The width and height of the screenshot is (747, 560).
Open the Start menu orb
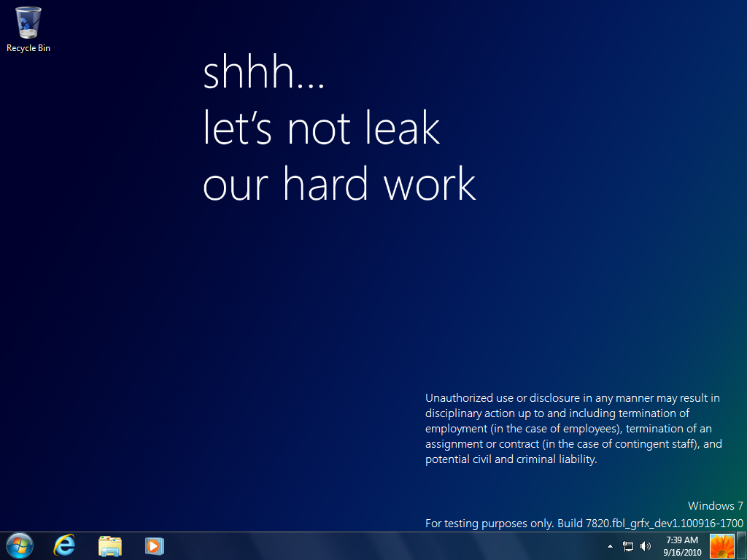pyautogui.click(x=20, y=545)
